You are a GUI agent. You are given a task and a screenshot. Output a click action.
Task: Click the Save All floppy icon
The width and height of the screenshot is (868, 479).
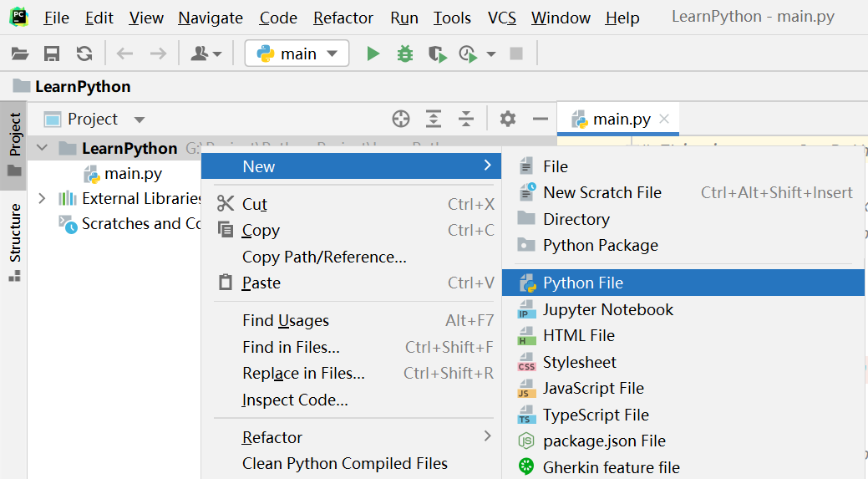[x=52, y=54]
